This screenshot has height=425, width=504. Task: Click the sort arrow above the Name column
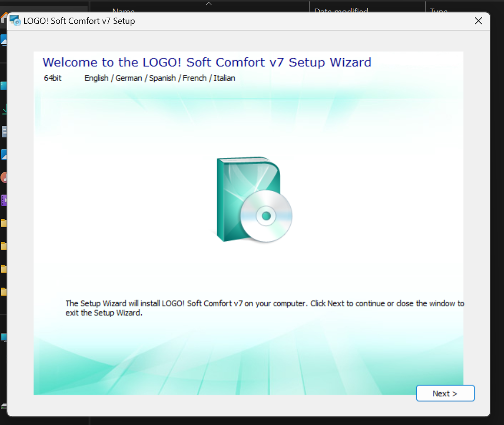(x=209, y=3)
